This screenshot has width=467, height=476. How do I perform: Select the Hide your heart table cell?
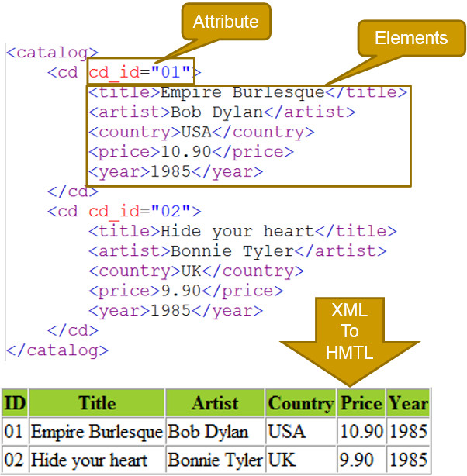[97, 459]
